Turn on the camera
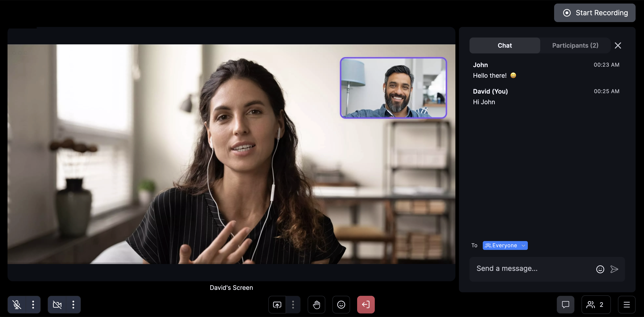 [x=57, y=304]
